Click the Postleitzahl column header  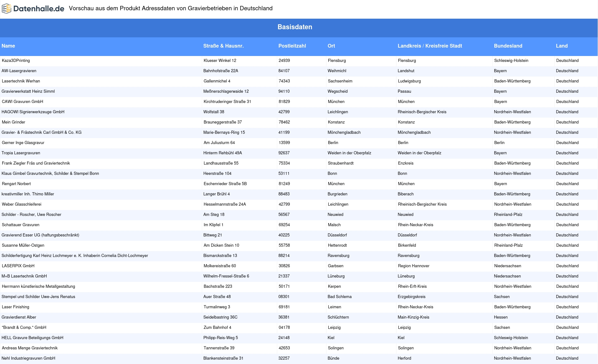click(292, 46)
